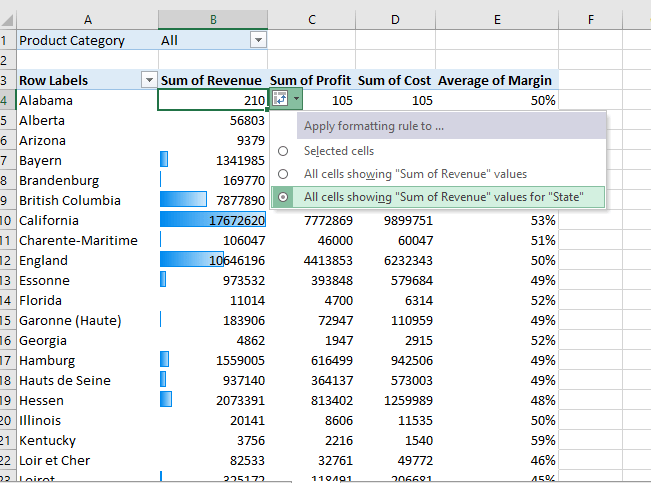Click the Sum of Profit header cell
The width and height of the screenshot is (651, 483).
click(x=312, y=80)
